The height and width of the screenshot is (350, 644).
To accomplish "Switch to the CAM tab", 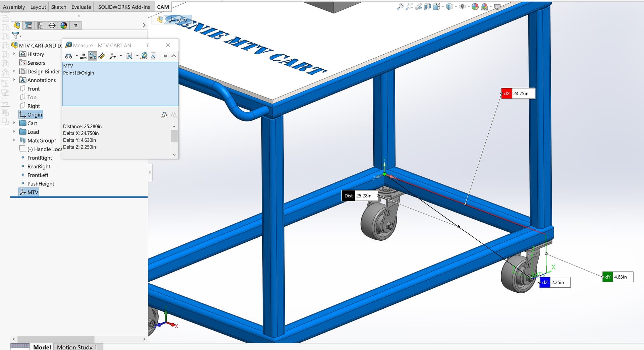I will click(x=163, y=7).
